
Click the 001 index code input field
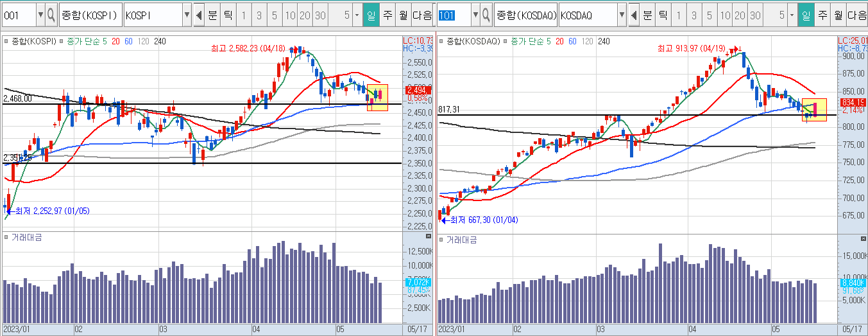point(18,14)
